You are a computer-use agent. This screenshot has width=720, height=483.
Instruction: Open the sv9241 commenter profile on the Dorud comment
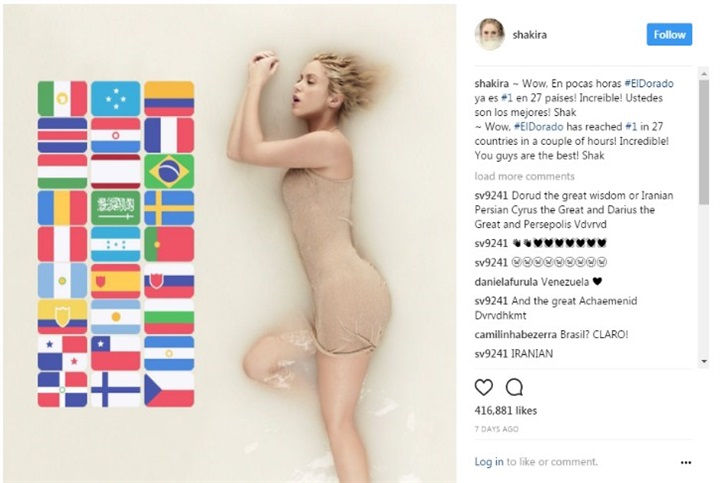(491, 196)
